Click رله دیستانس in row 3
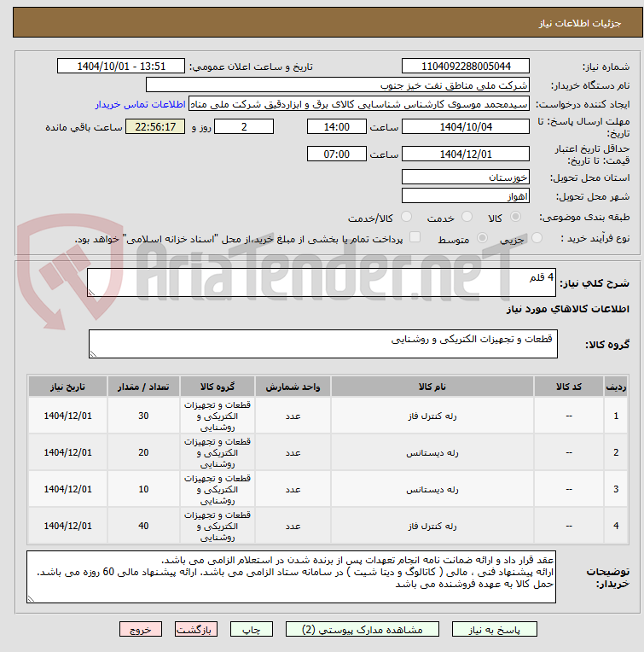Image resolution: width=644 pixels, height=652 pixels. pyautogui.click(x=432, y=489)
